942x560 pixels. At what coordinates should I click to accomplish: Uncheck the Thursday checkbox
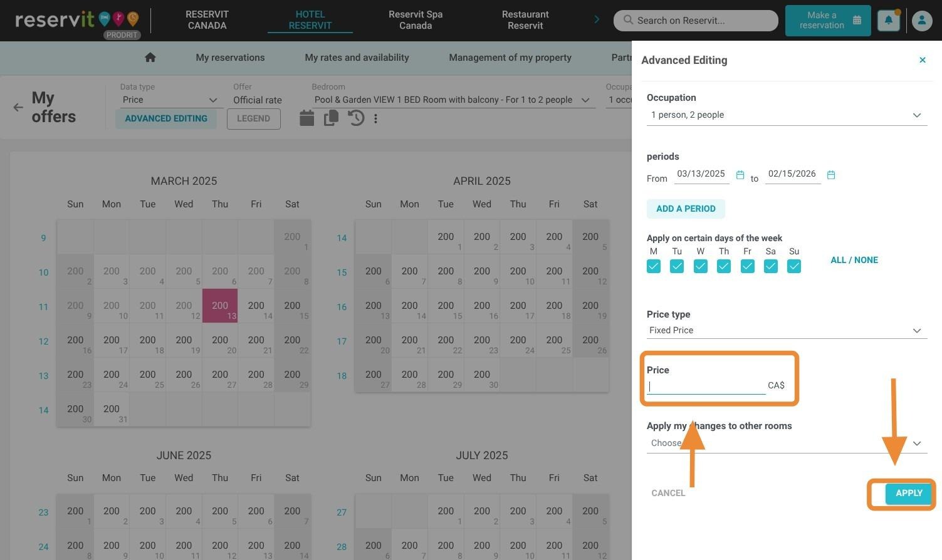tap(724, 266)
